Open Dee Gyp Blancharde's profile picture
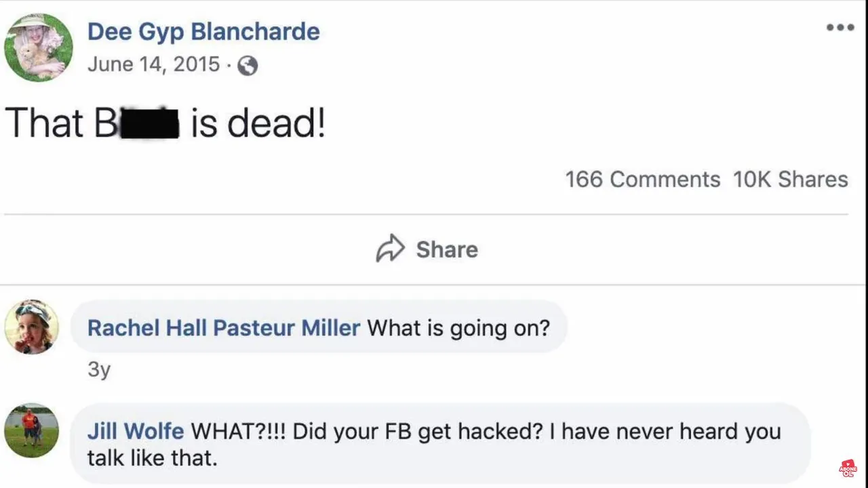This screenshot has height=488, width=868. pyautogui.click(x=38, y=47)
